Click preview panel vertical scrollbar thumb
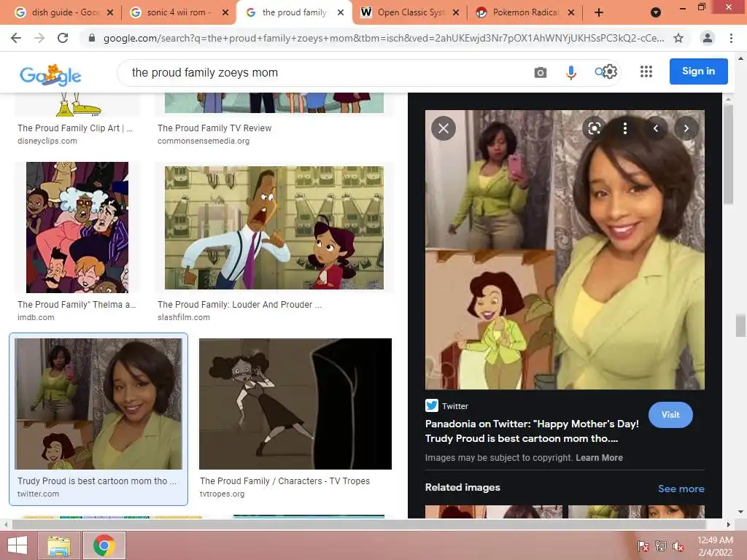The image size is (747, 560). pyautogui.click(x=727, y=155)
